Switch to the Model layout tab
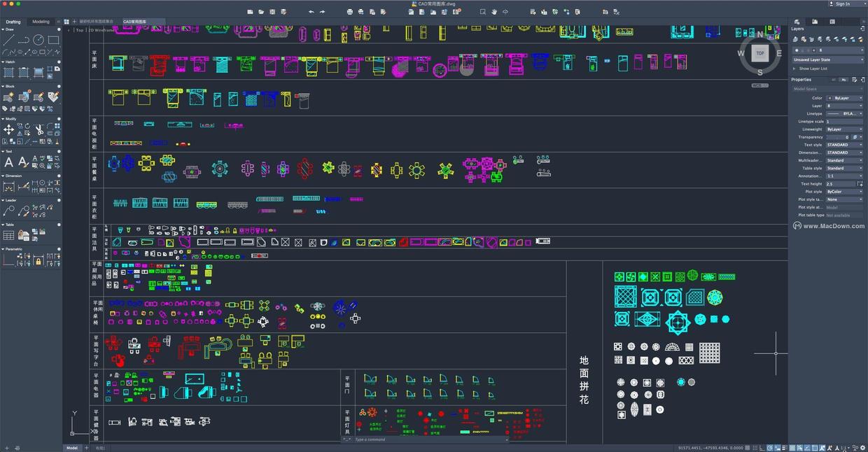868x452 pixels. pyautogui.click(x=72, y=448)
